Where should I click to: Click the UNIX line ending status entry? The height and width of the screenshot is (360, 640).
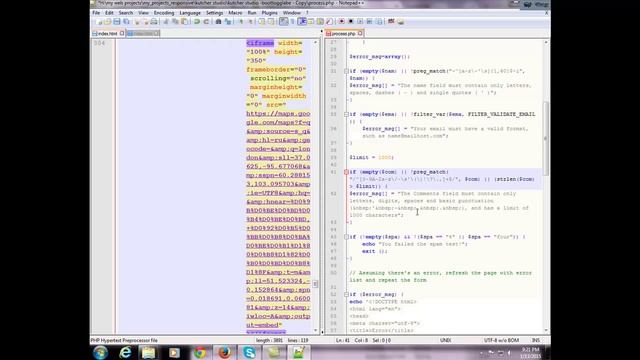(445, 340)
